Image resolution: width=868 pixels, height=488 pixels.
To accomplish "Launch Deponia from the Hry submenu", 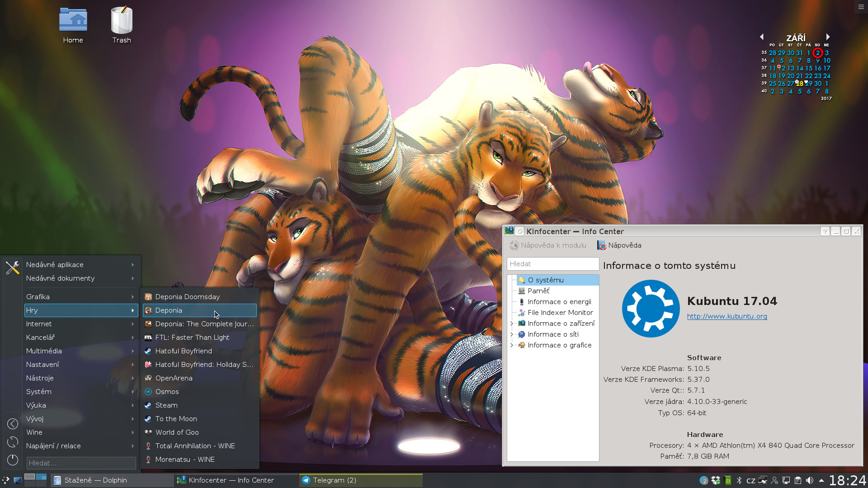I will pyautogui.click(x=200, y=310).
